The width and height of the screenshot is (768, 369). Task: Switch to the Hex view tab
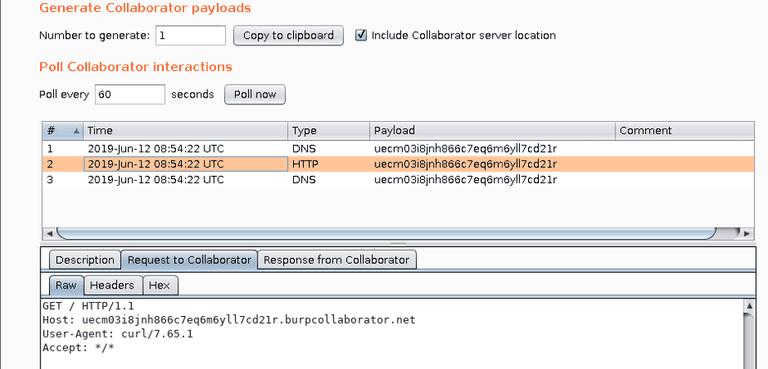(160, 285)
